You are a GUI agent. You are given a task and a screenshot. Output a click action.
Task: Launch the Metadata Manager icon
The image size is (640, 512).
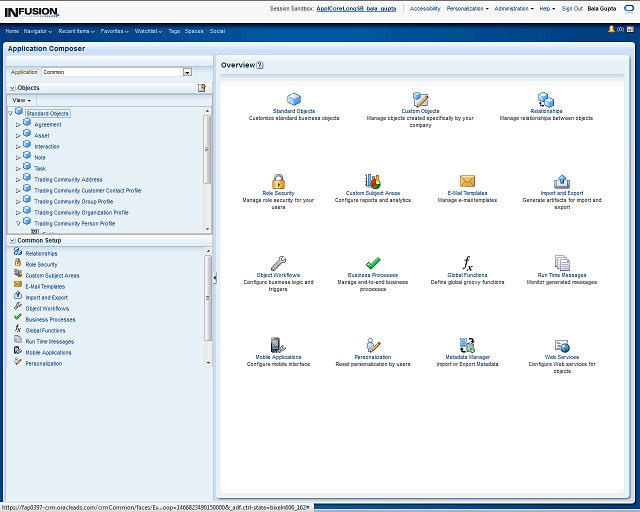click(467, 345)
